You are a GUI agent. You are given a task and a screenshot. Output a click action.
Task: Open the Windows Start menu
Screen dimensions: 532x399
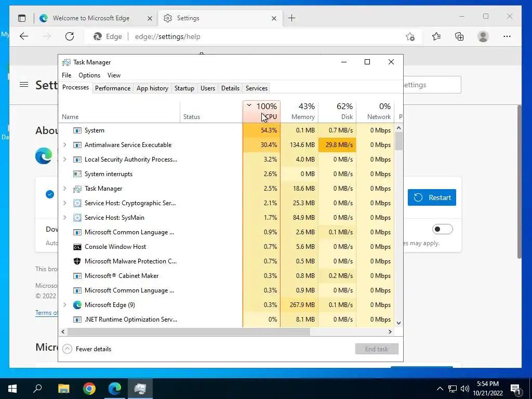point(12,389)
